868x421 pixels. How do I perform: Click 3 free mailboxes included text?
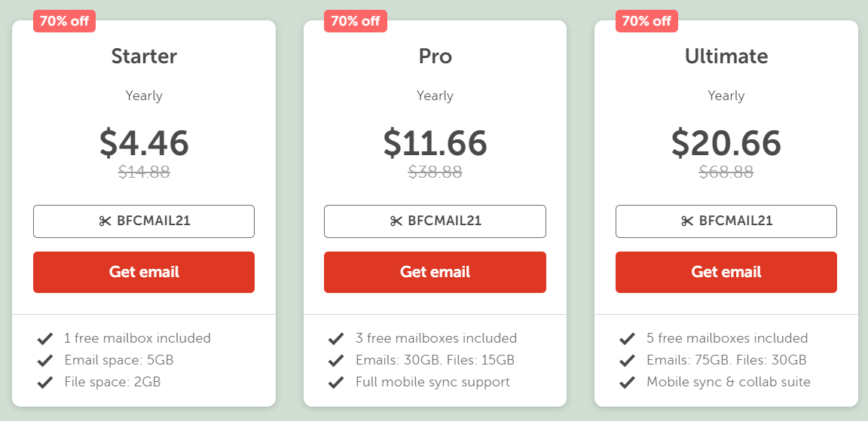436,338
